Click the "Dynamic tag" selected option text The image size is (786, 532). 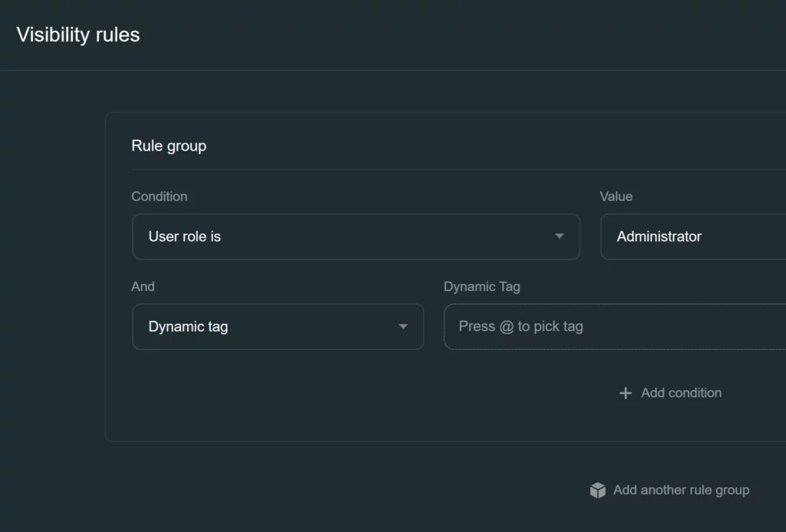coord(188,327)
